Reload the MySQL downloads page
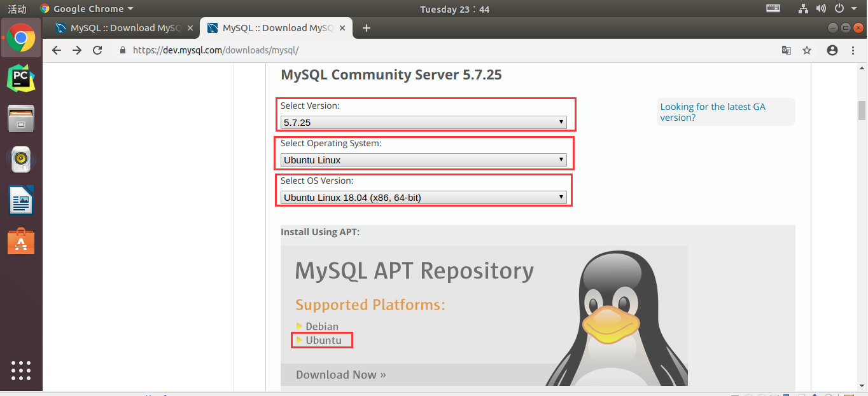 pyautogui.click(x=97, y=50)
